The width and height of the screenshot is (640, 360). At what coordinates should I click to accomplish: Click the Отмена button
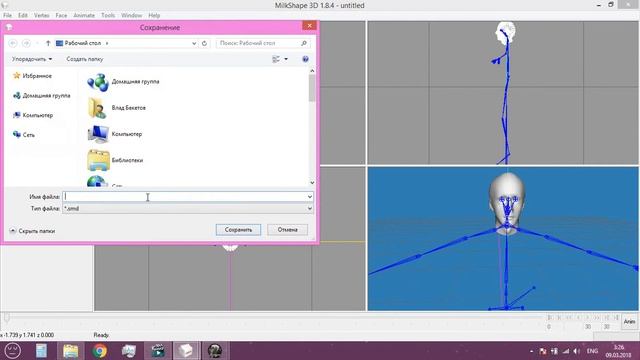coord(287,230)
